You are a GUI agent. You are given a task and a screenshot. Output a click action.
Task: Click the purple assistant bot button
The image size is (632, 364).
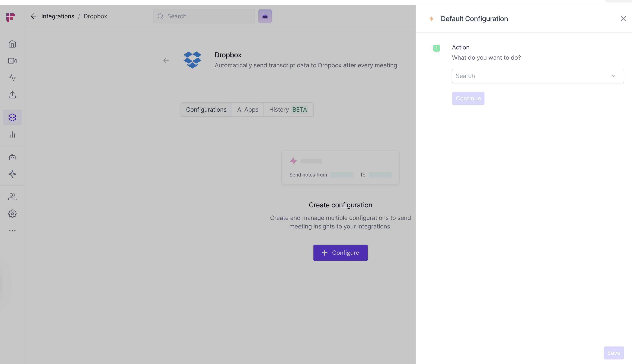click(x=265, y=16)
